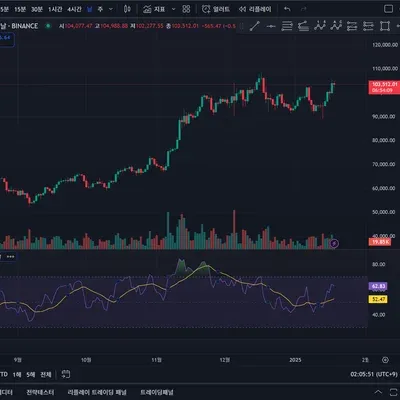The height and width of the screenshot is (400, 400).
Task: Collapse the bottom panel chevron
Action: [378, 392]
